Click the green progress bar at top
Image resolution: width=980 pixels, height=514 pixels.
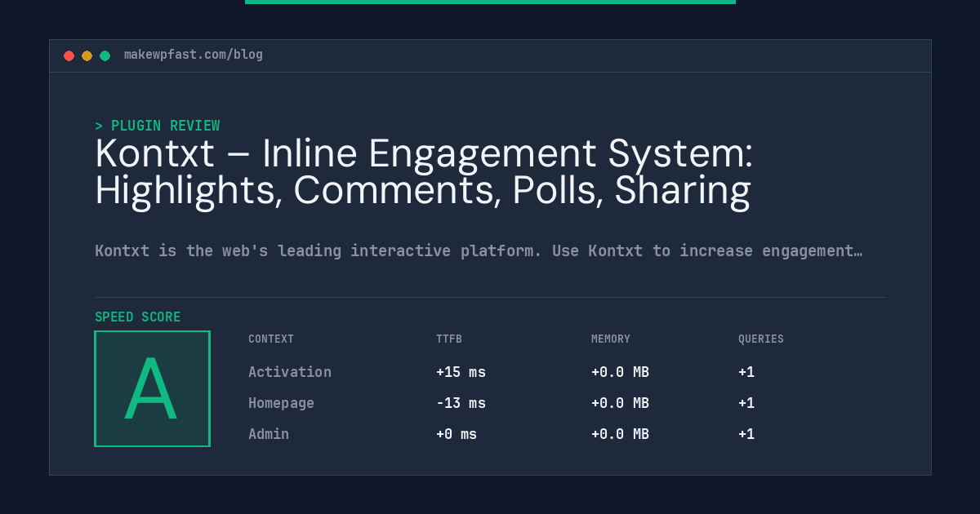(490, 2)
